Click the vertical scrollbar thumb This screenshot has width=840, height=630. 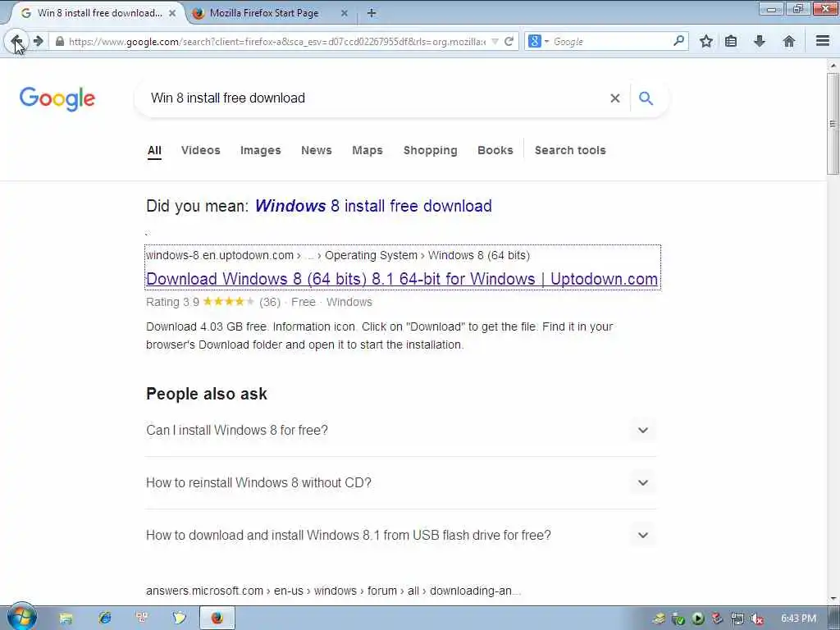[833, 124]
